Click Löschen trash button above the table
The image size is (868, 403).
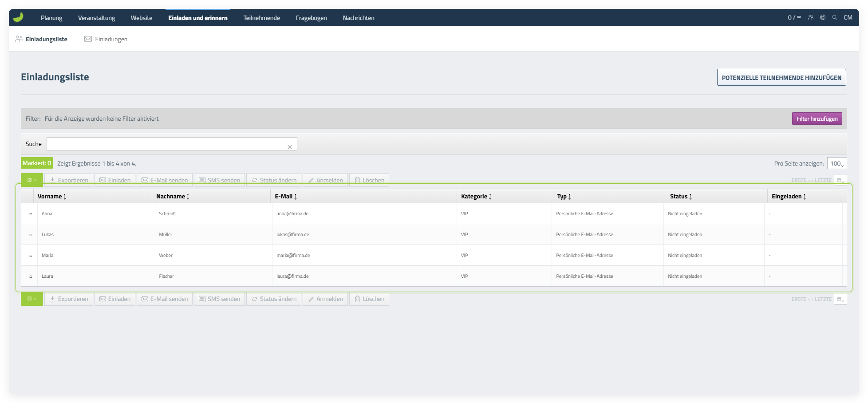tap(369, 180)
